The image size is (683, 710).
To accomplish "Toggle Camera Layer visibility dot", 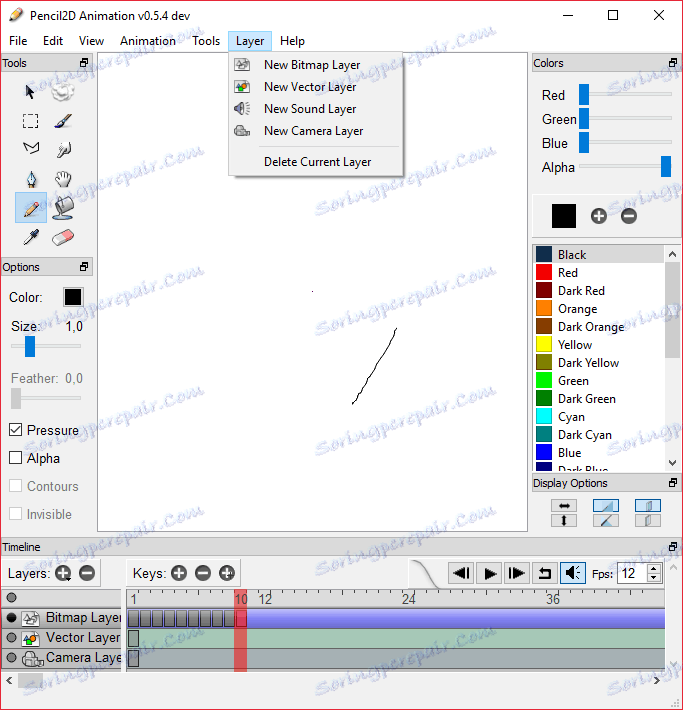I will click(x=12, y=657).
